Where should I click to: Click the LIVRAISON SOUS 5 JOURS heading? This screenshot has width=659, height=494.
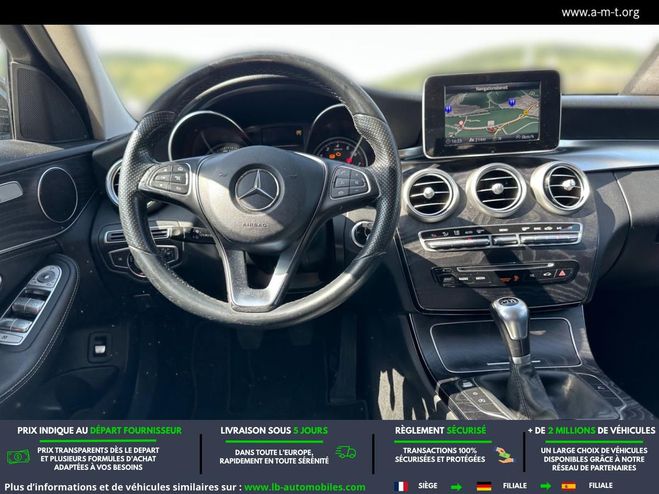click(x=274, y=431)
